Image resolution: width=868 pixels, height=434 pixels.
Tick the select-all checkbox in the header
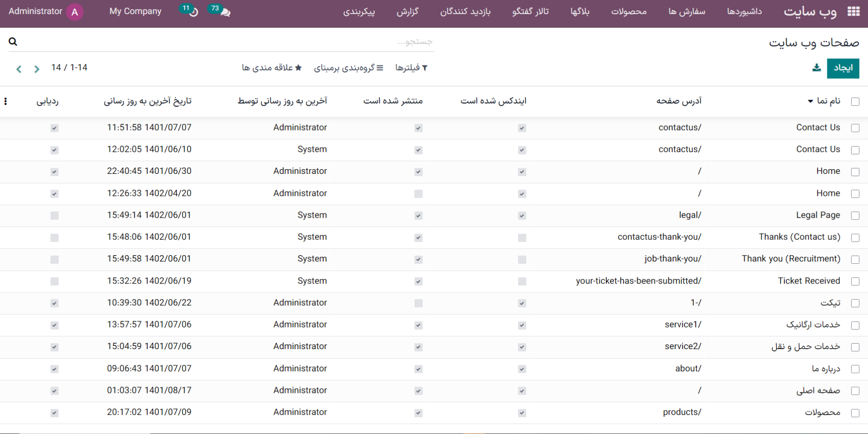coord(855,102)
